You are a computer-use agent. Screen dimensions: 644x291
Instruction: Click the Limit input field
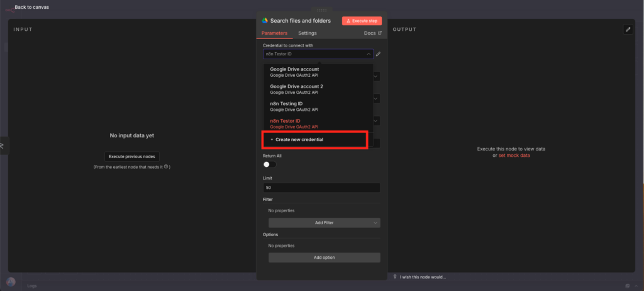(321, 188)
